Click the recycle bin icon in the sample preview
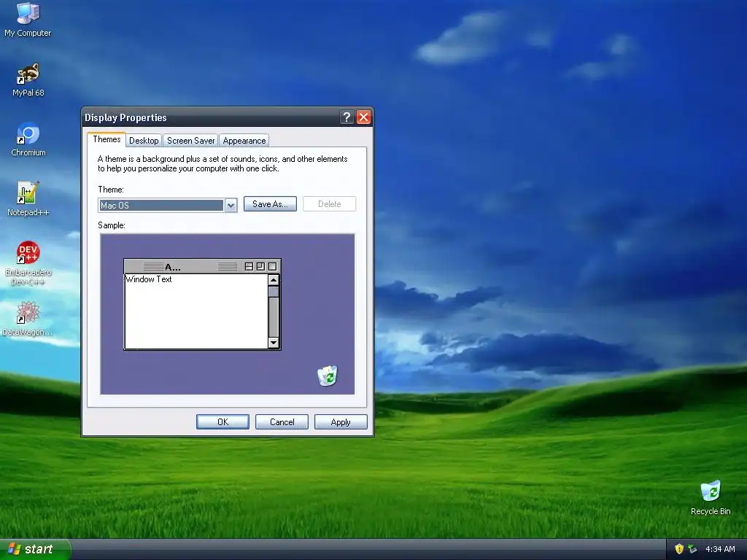Screen dimensions: 747x560 (x=328, y=376)
